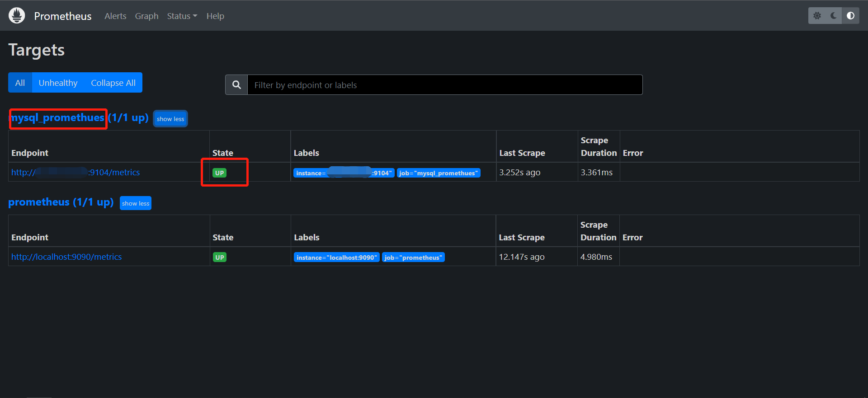Click the job="mysql_promethues" label badge
Viewport: 868px width, 398px height.
[x=438, y=173]
